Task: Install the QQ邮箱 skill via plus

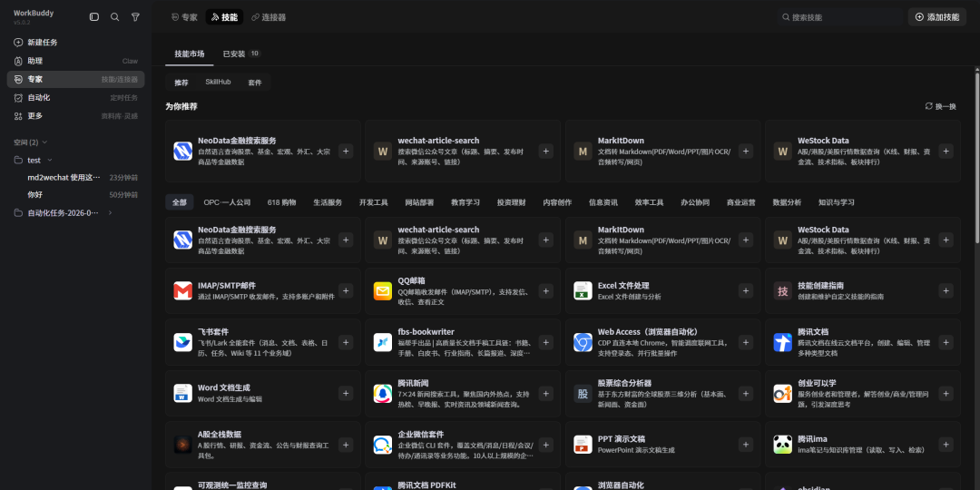Action: coord(545,290)
